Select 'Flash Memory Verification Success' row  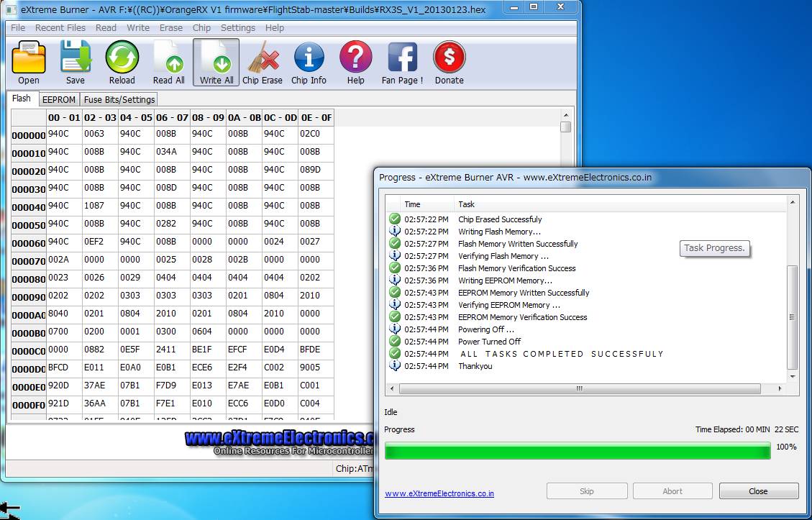tap(585, 268)
